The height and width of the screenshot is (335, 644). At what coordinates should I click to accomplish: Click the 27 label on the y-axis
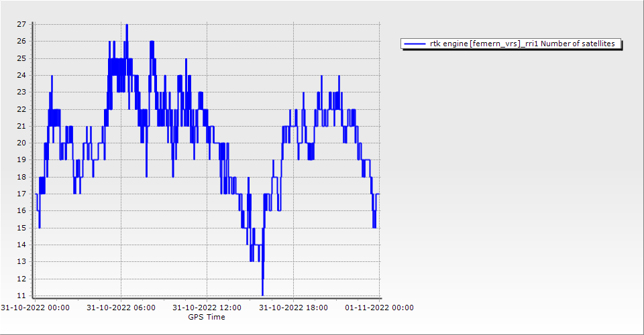(x=21, y=24)
